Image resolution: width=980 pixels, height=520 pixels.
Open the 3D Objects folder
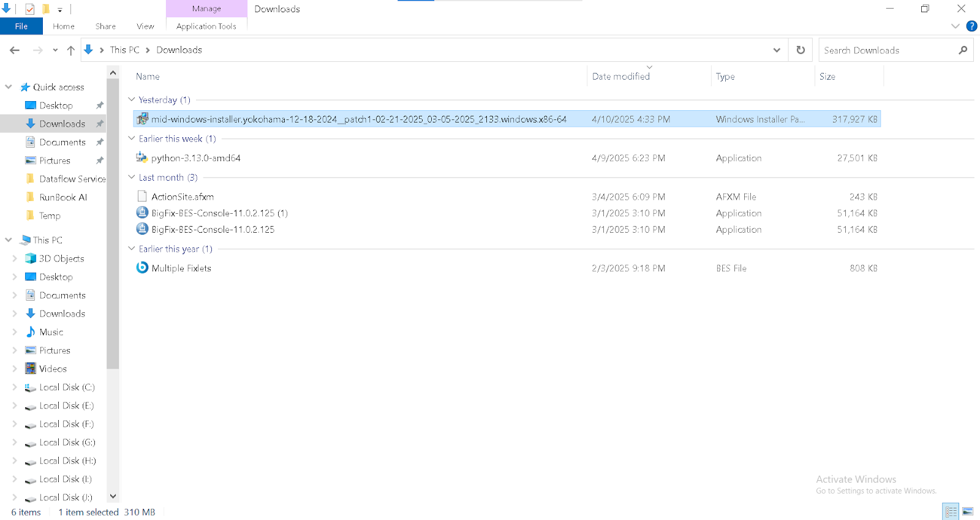click(61, 258)
